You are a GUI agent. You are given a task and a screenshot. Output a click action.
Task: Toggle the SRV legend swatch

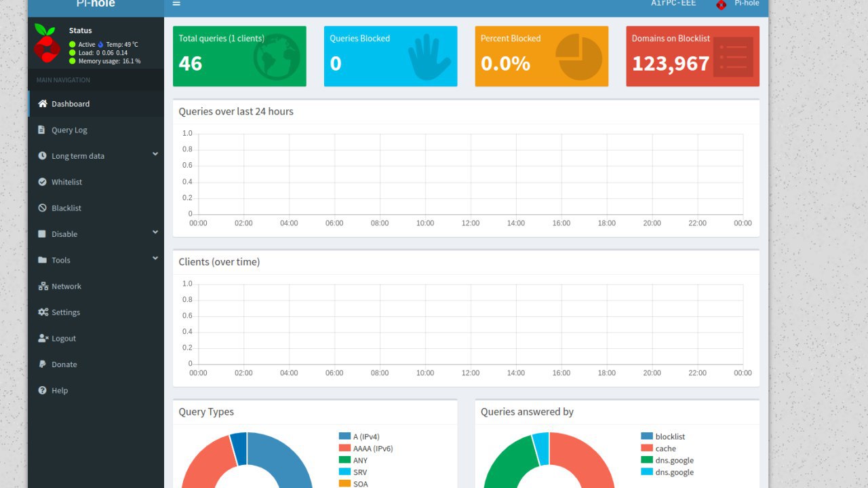pyautogui.click(x=344, y=472)
